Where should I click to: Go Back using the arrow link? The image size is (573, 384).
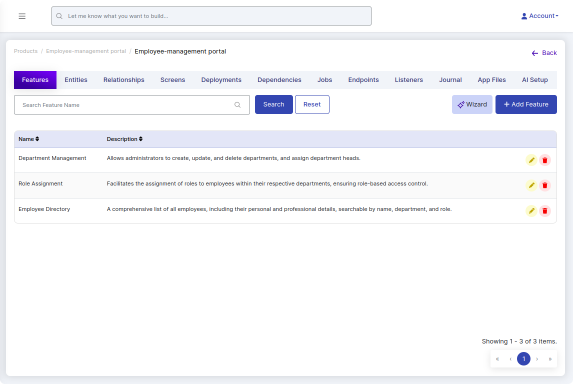544,53
